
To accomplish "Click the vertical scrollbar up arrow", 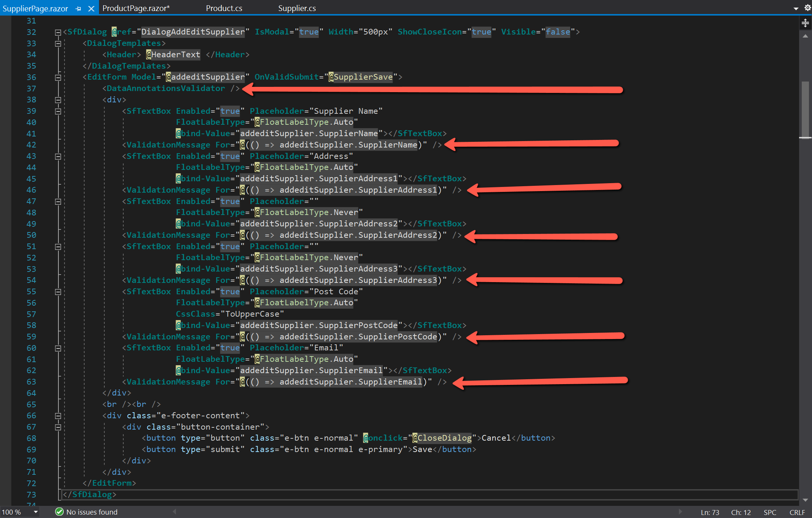I will point(805,36).
